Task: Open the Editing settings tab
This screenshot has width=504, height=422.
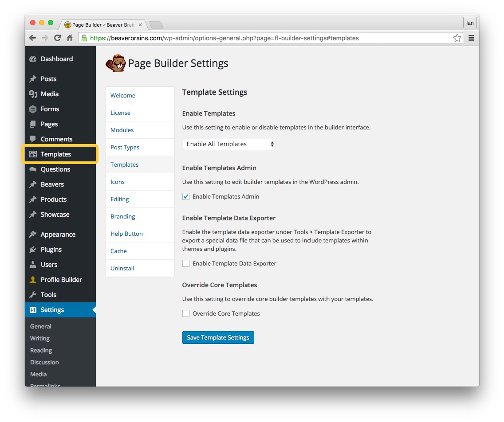Action: (140, 199)
